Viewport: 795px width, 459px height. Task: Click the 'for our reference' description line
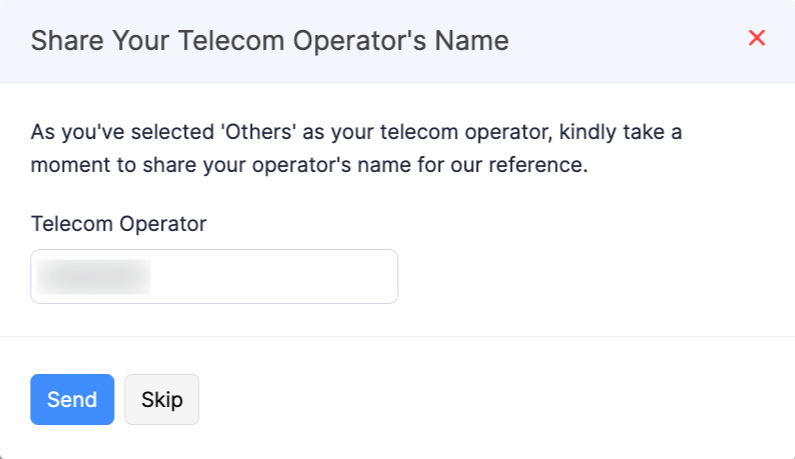click(x=309, y=164)
